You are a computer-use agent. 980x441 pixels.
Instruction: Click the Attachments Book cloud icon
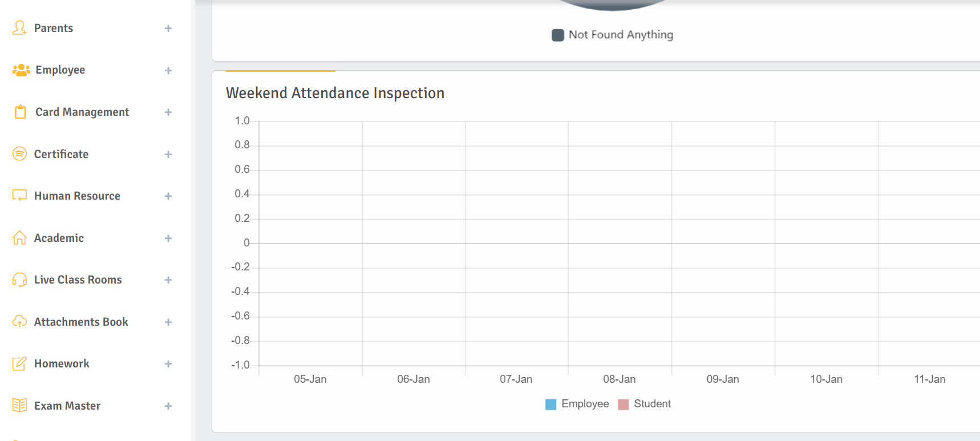[x=19, y=322]
